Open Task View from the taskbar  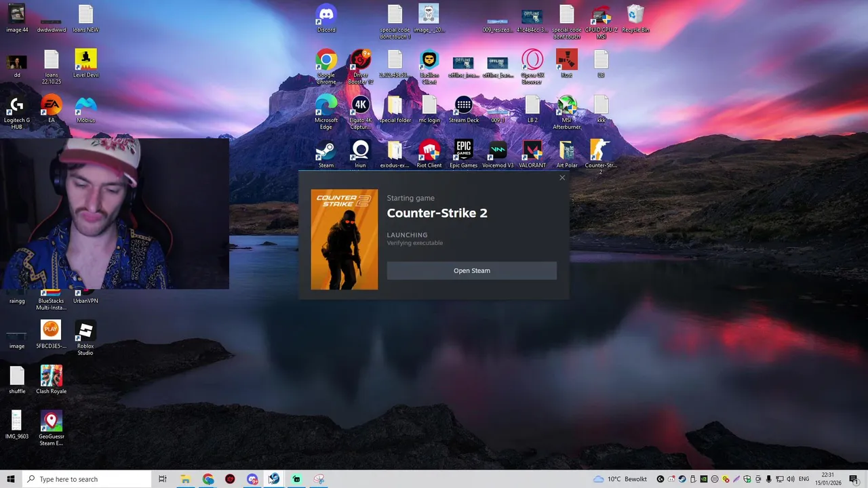[163, 479]
